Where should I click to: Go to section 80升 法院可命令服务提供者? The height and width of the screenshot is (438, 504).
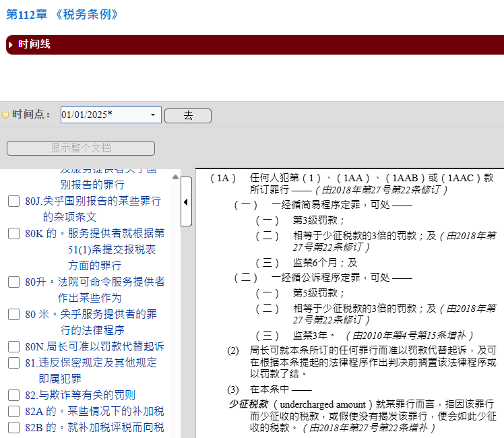coord(94,282)
